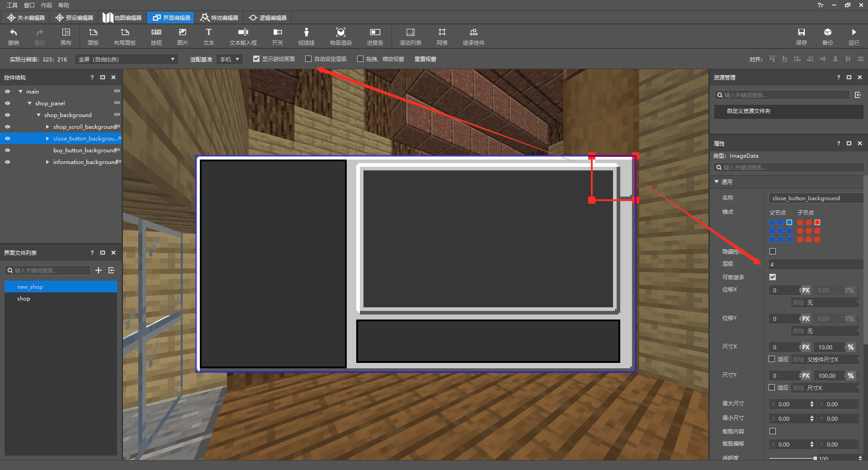The height and width of the screenshot is (470, 868).
Task: Click import icon in 界面文件列表 panel
Action: 112,270
